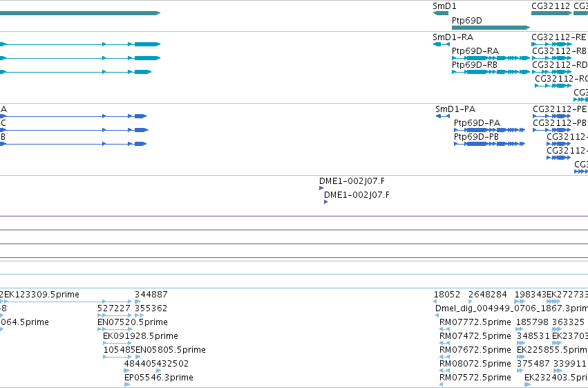Select the 348531 feature label
The height and width of the screenshot is (388, 588).
pos(533,336)
